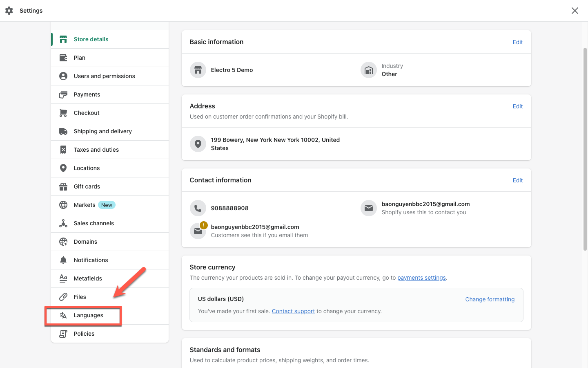The width and height of the screenshot is (588, 368).
Task: Click the Checkout cart icon
Action: [x=63, y=113]
